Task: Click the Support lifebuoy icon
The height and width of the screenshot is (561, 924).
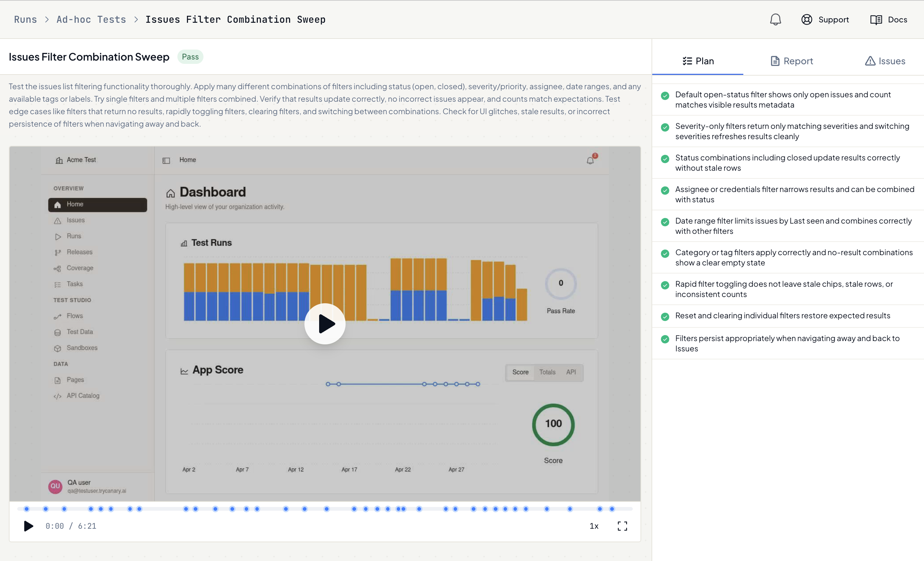Action: click(806, 19)
